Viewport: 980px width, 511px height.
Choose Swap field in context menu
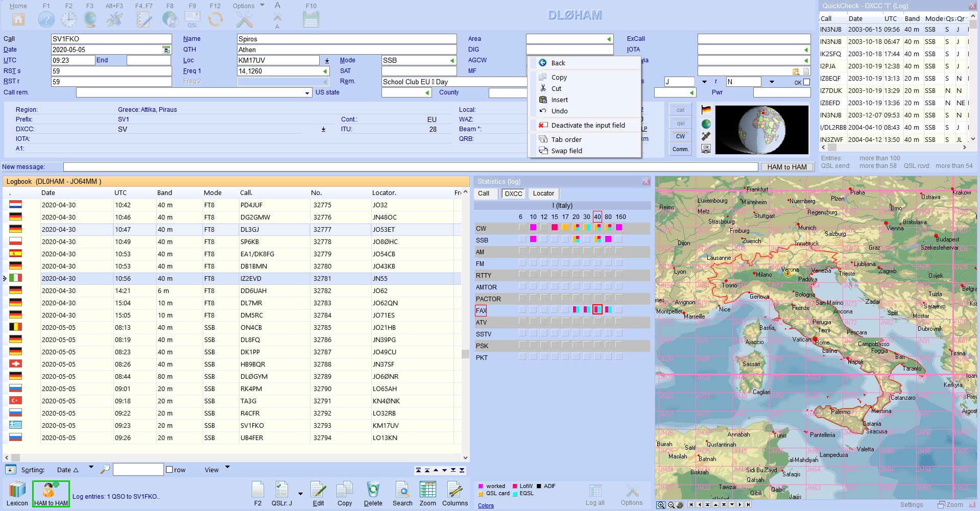tap(585, 151)
